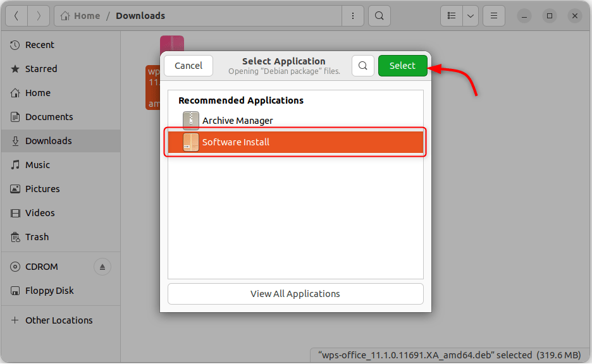This screenshot has height=364, width=592.
Task: Open the path bar three-dot menu
Action: tap(353, 16)
